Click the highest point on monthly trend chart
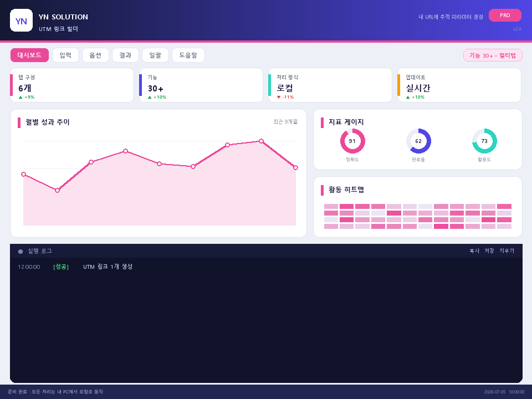Screen dimensions: 532x399 coord(261,141)
